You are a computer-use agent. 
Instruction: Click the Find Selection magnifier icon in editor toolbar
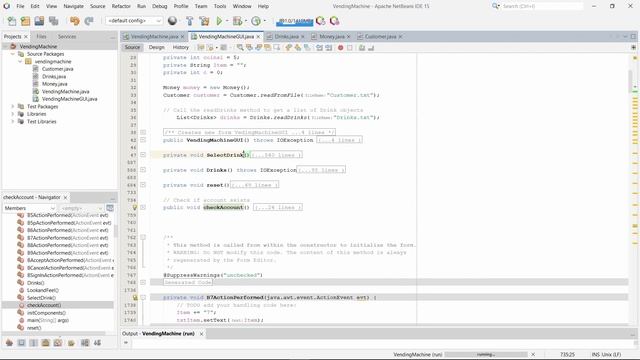(x=240, y=48)
